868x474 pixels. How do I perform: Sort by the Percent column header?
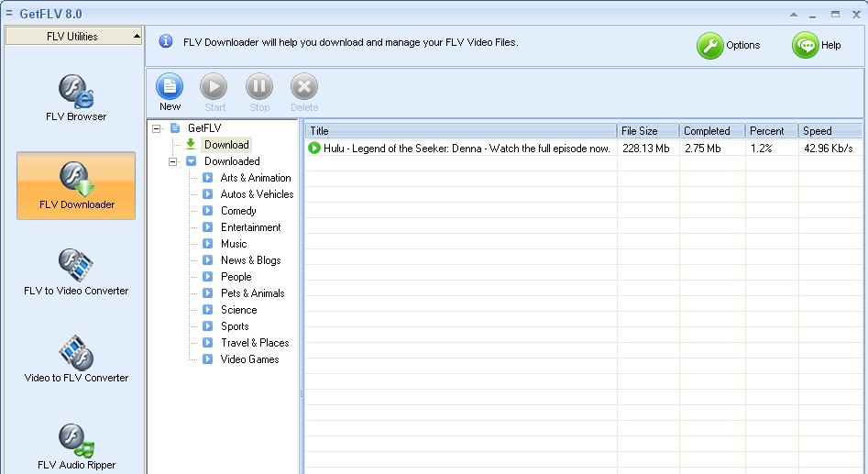772,131
